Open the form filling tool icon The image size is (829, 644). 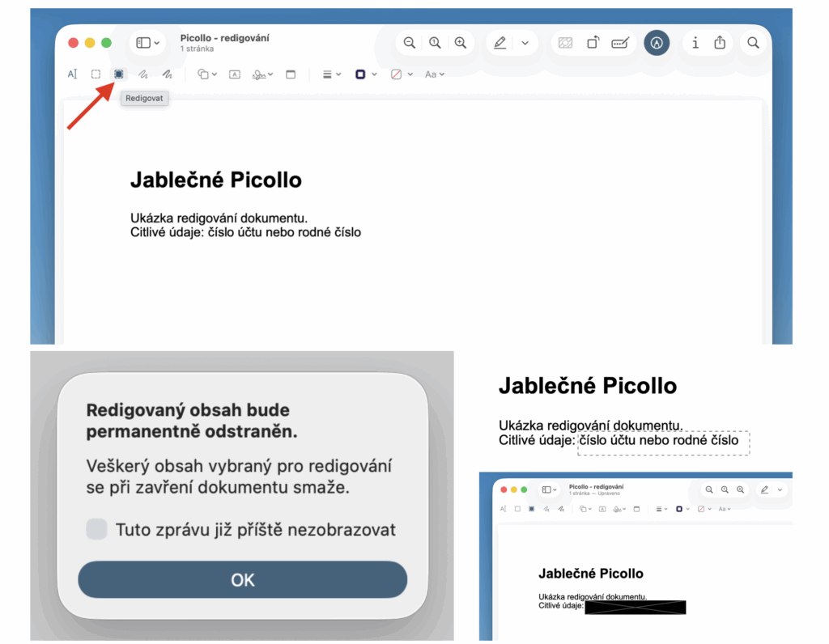(x=620, y=43)
